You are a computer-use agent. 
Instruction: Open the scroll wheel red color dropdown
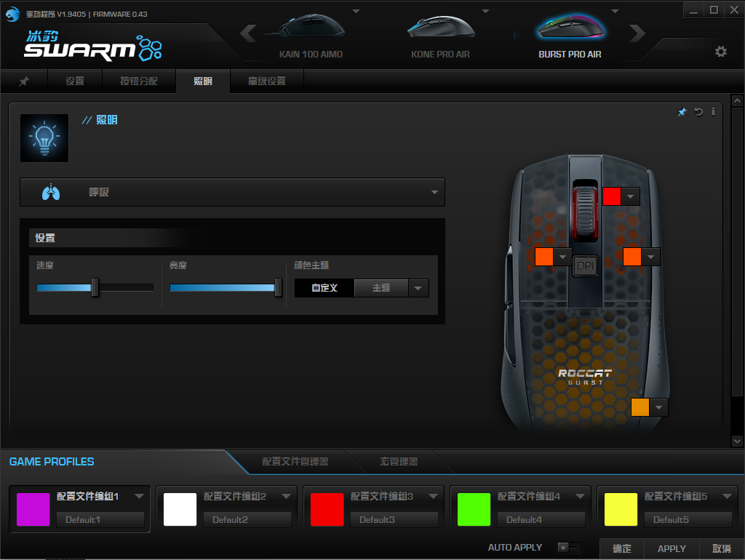631,196
